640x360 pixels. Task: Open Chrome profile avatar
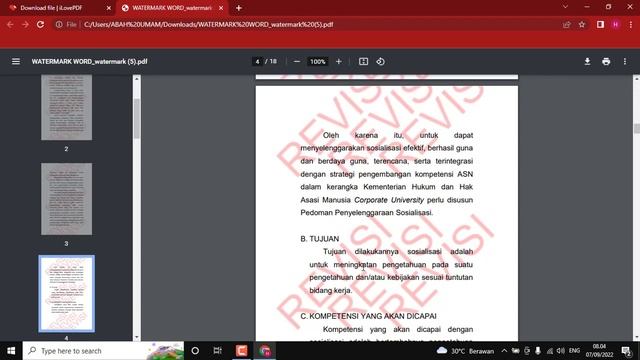pos(616,24)
